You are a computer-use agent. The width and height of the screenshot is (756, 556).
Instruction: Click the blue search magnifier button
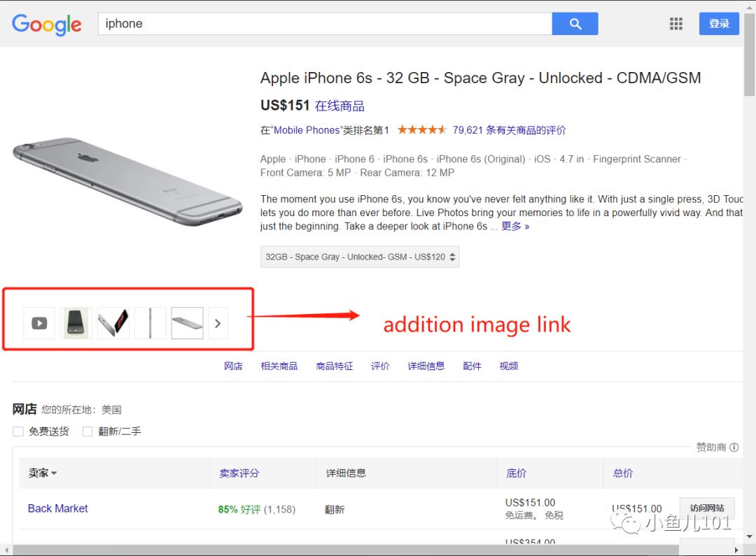(575, 24)
